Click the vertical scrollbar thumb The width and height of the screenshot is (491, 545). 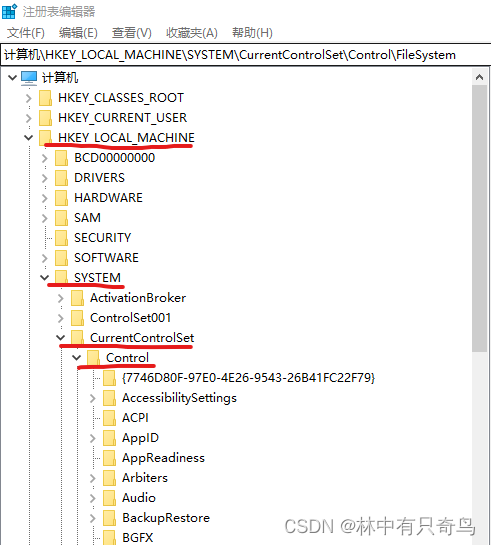pos(480,218)
